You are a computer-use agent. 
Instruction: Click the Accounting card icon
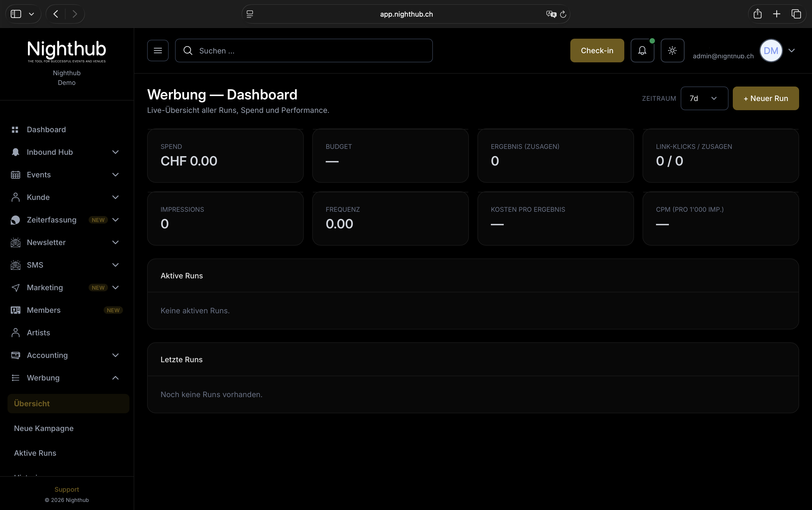(16, 355)
